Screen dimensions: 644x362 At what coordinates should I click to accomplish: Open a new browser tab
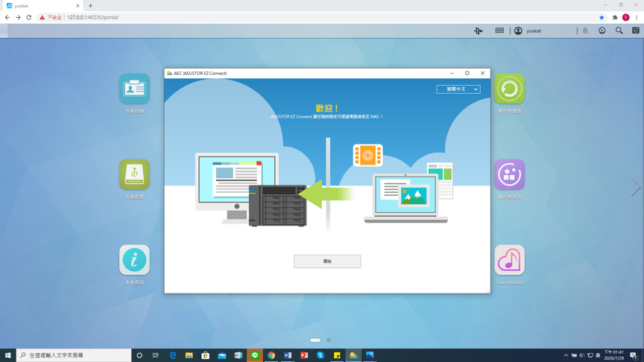coord(90,6)
